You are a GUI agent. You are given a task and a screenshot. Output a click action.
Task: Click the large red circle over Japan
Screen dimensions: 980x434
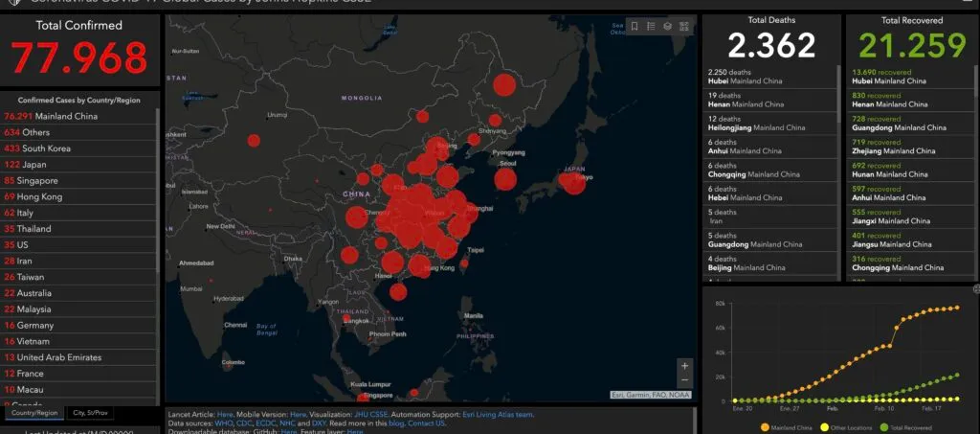[572, 180]
